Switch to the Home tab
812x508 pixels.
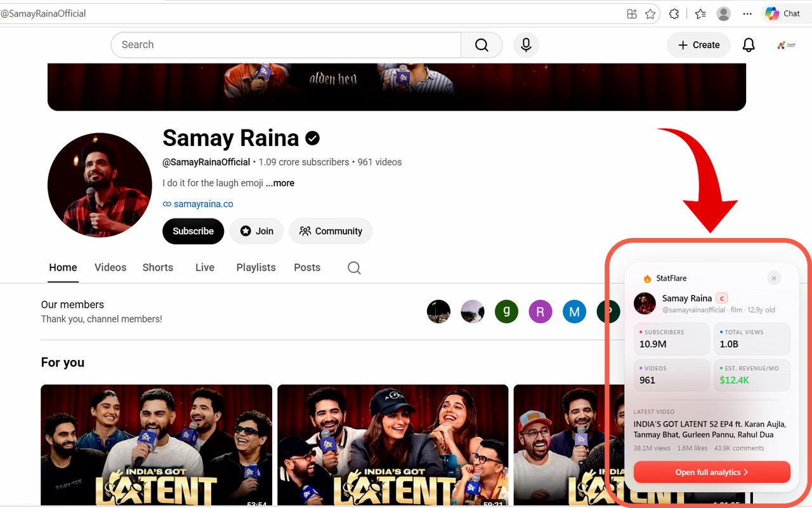point(63,267)
